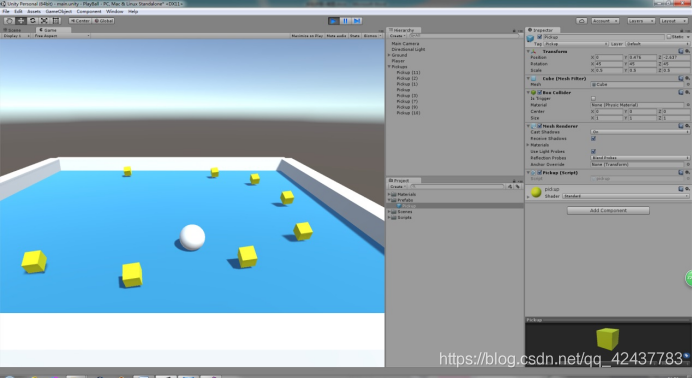Toggle Box Collider enabled checkbox

(540, 93)
